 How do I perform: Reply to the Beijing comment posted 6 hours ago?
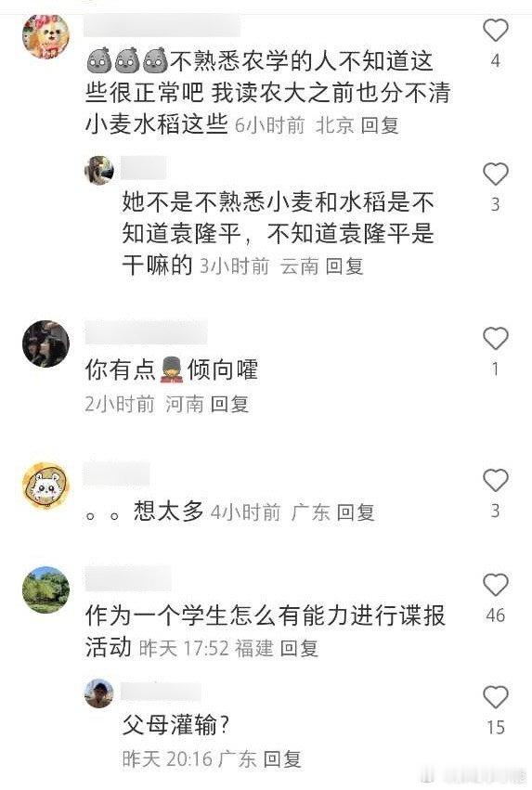point(380,125)
